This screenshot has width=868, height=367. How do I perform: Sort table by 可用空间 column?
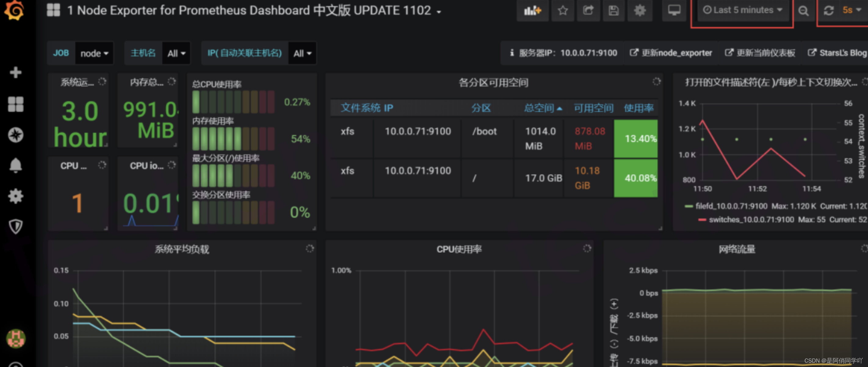click(594, 108)
